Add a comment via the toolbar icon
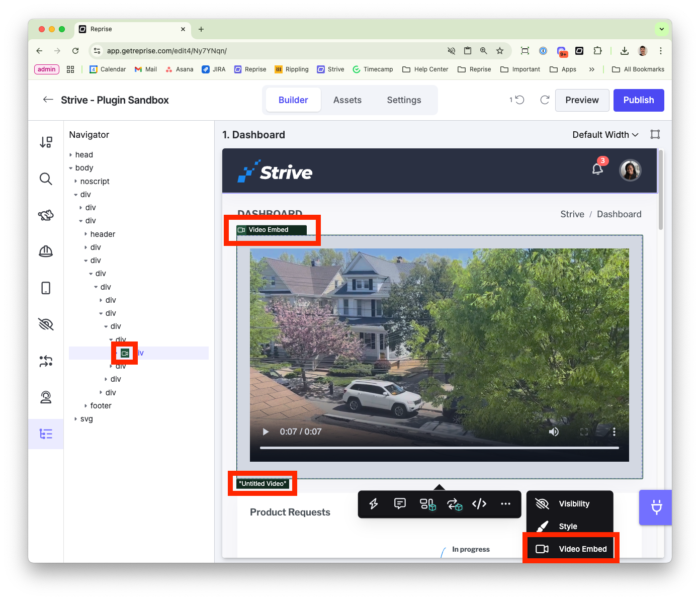 [400, 504]
